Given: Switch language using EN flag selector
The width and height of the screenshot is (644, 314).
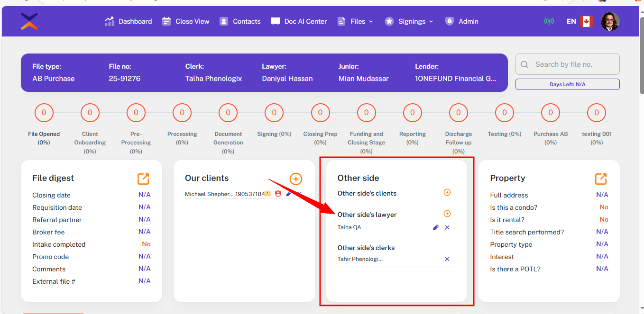Looking at the screenshot, I should [x=580, y=21].
